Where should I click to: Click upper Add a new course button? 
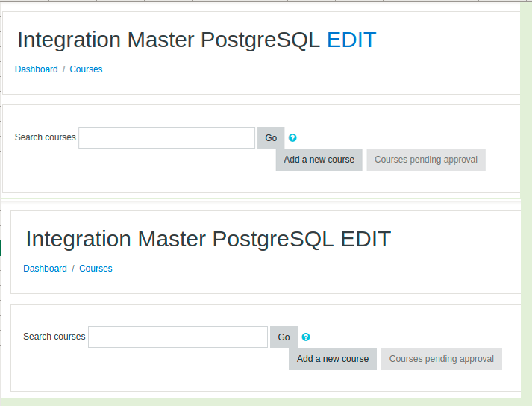[319, 160]
